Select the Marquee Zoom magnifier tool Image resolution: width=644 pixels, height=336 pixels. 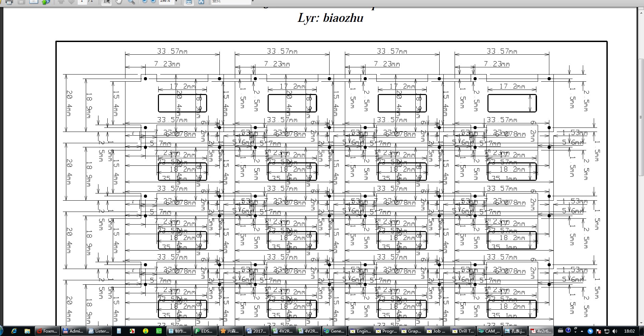pos(131,2)
